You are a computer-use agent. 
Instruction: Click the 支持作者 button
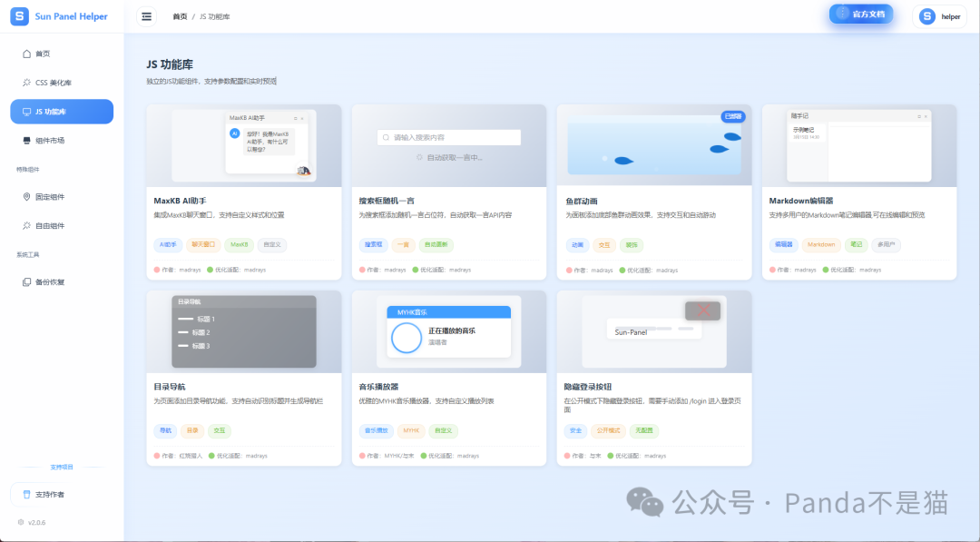coord(62,494)
